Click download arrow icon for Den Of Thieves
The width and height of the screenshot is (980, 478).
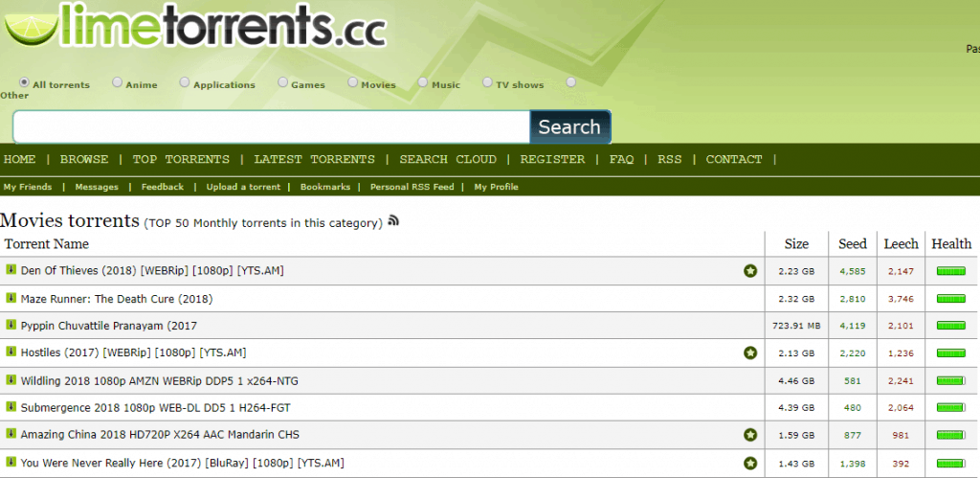[x=11, y=270]
